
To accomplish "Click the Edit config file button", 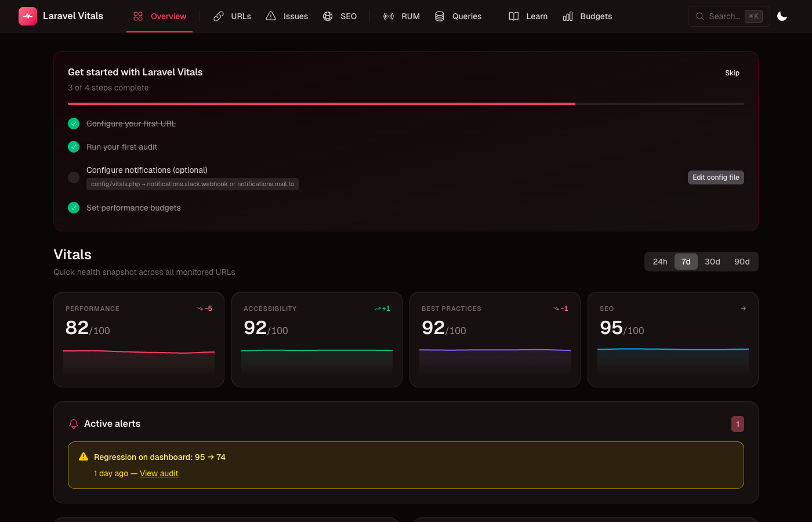I will coord(716,177).
